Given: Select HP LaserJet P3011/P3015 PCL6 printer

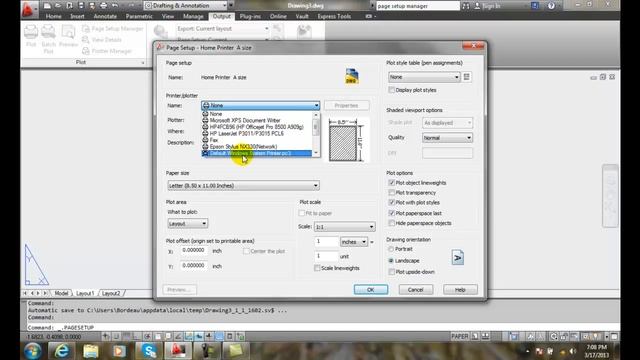Looking at the screenshot, I should pyautogui.click(x=246, y=133).
